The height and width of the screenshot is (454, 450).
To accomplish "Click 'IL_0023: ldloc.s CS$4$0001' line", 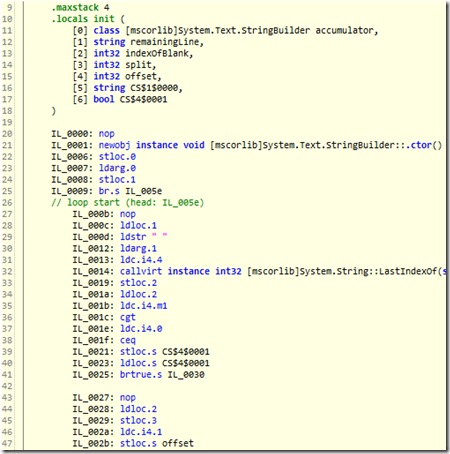I will tap(141, 363).
